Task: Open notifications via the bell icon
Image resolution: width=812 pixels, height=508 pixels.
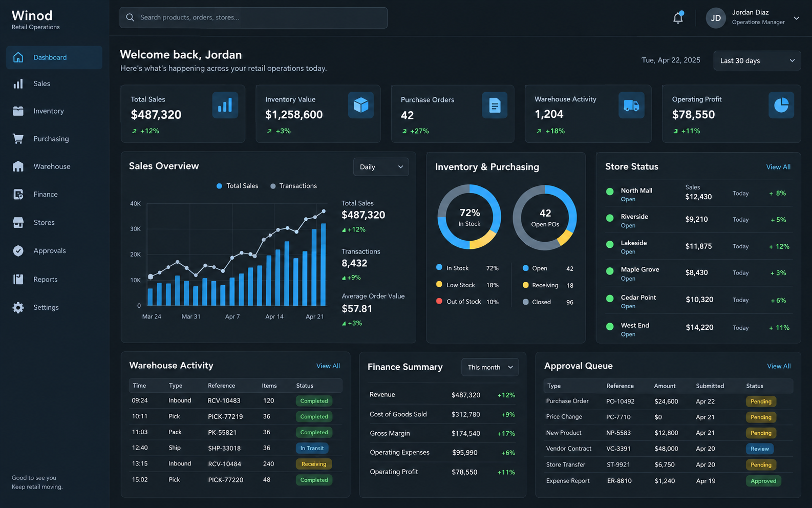Action: pos(678,18)
